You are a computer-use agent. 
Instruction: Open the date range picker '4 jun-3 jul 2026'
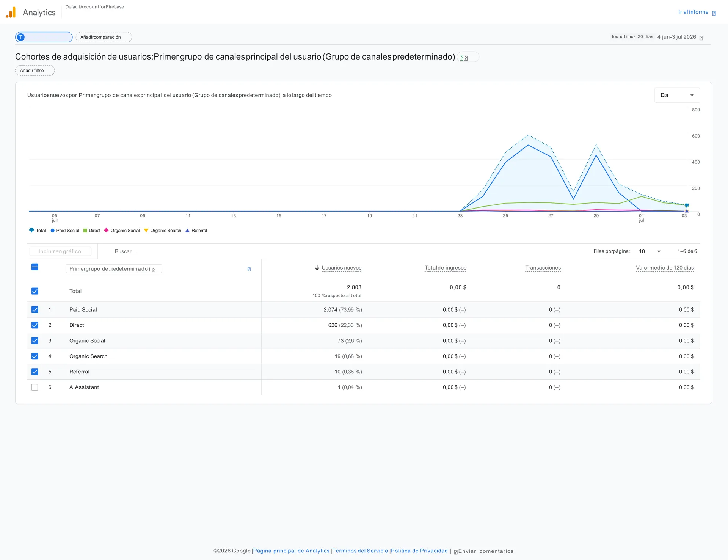point(677,37)
